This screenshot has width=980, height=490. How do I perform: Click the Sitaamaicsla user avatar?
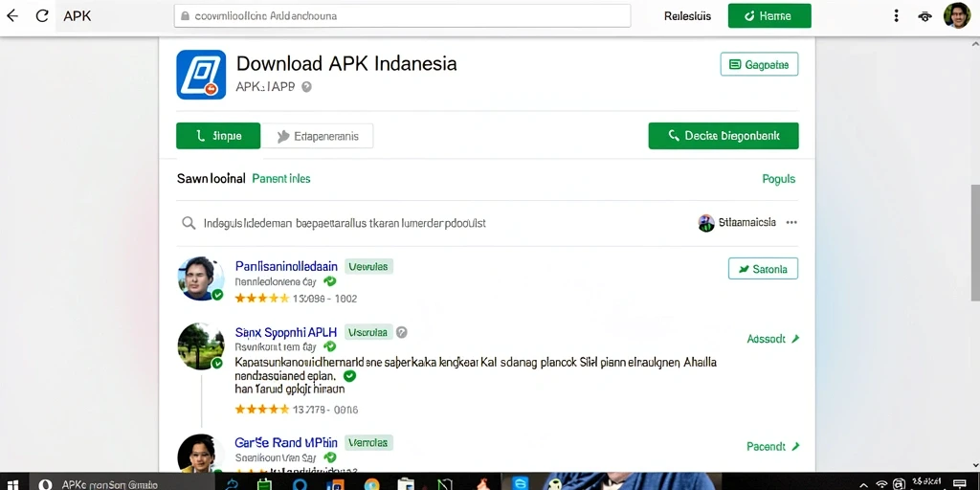706,222
